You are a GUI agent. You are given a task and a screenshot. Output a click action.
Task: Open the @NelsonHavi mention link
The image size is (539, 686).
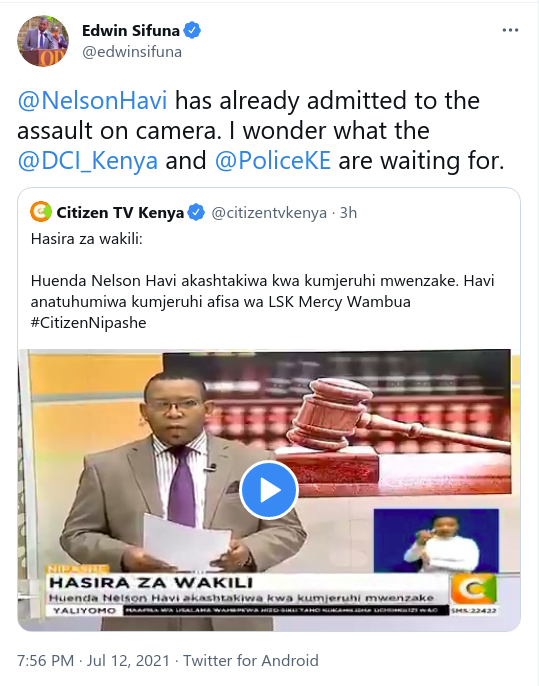(x=92, y=100)
